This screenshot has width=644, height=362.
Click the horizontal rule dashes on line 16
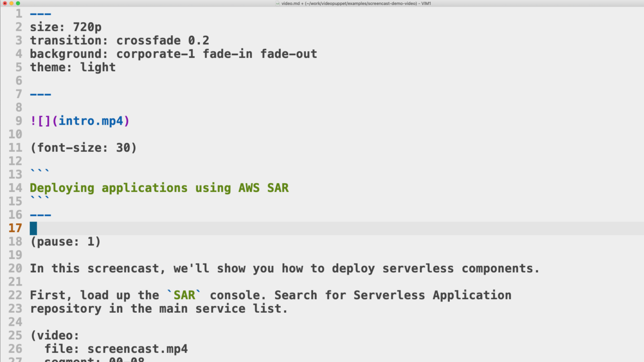click(x=40, y=215)
